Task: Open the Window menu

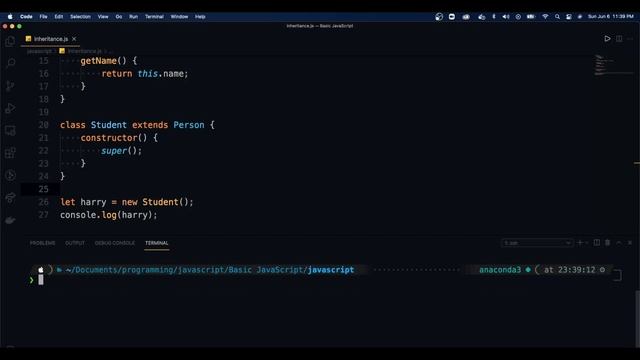Action: click(x=179, y=17)
